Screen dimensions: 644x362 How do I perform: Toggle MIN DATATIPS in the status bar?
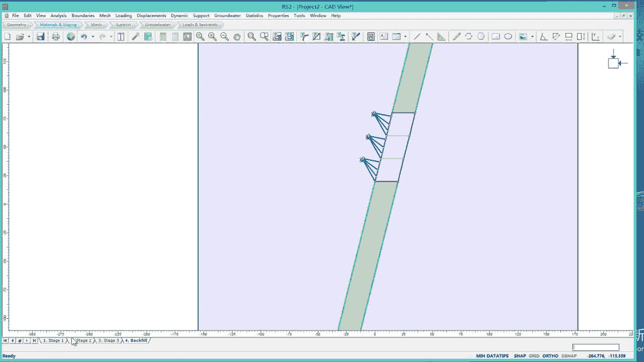point(493,356)
